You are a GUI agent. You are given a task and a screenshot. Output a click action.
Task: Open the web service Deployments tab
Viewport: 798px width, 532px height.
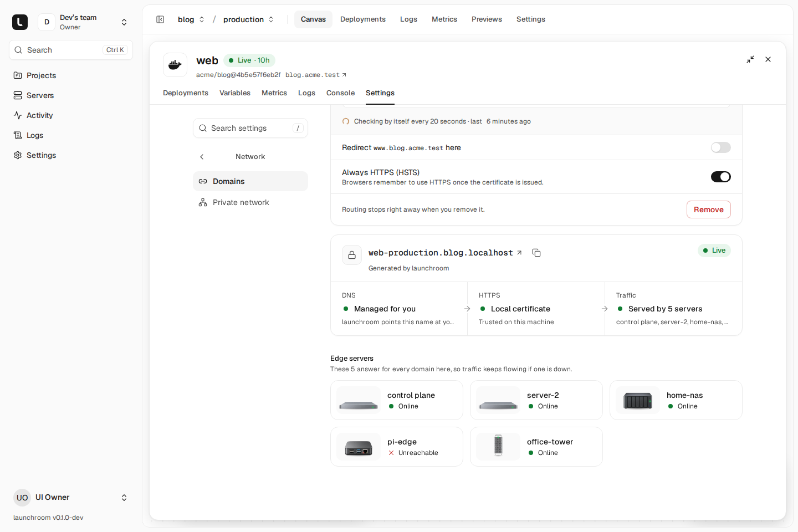click(x=186, y=93)
